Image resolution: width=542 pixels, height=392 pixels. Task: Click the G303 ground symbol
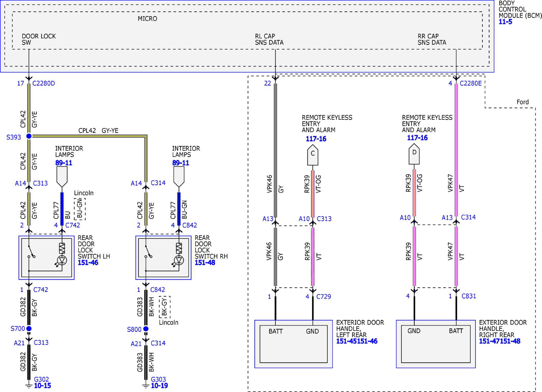point(146,386)
